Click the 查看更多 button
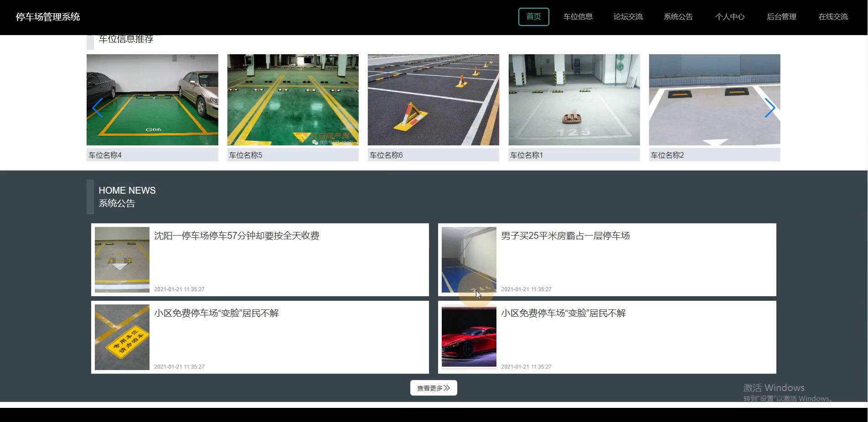This screenshot has height=422, width=868. point(434,388)
